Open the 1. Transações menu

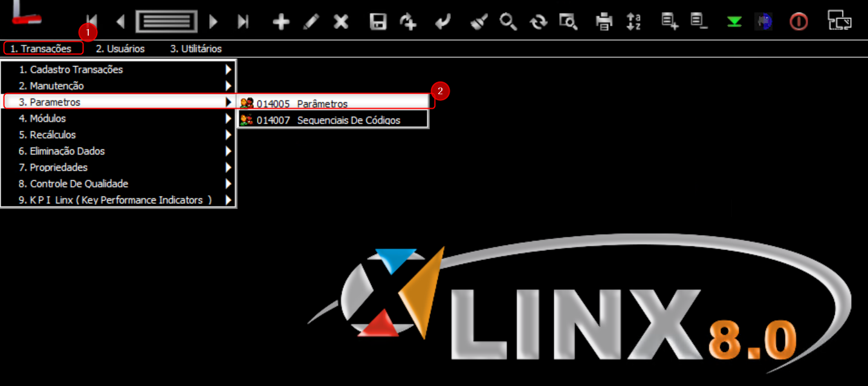click(41, 48)
